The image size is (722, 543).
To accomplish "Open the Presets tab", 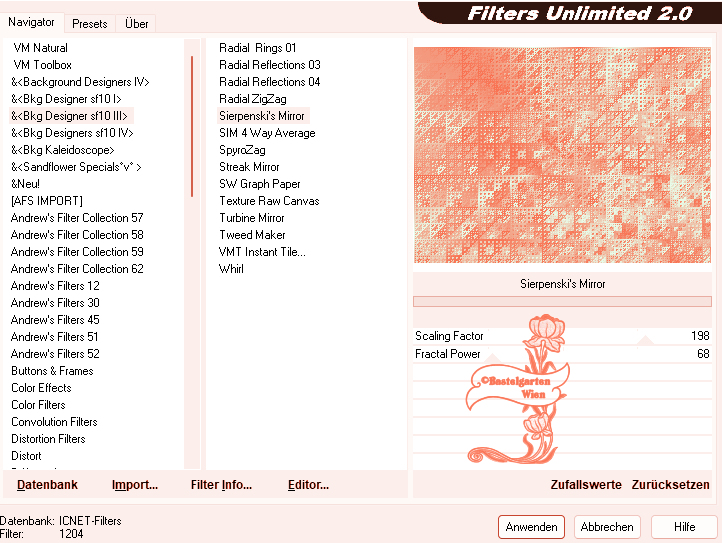I will pyautogui.click(x=89, y=24).
